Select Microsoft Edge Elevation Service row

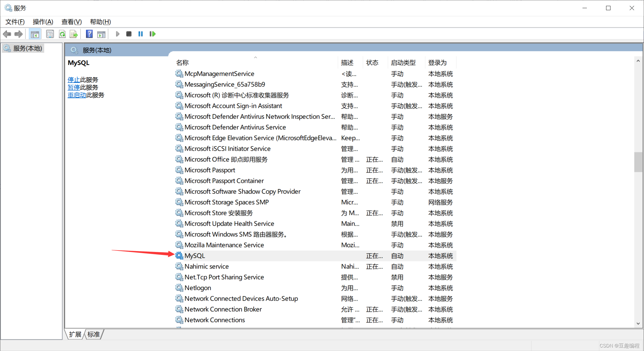coord(315,138)
